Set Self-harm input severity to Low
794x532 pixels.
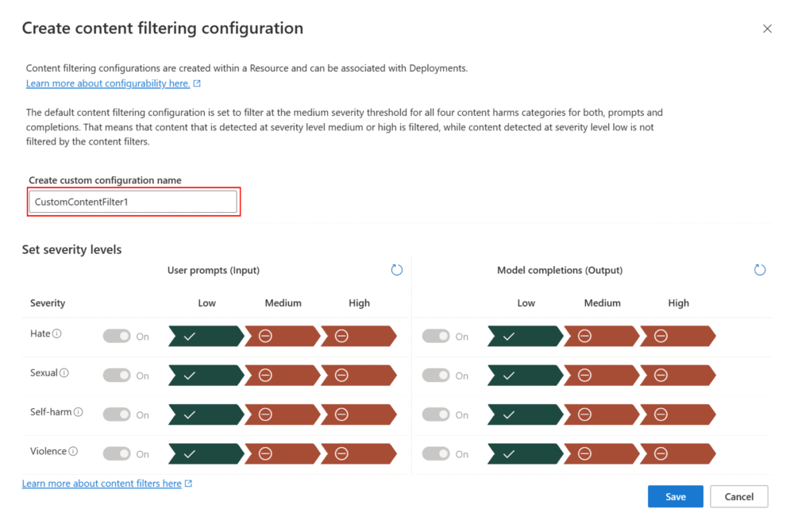pos(206,414)
